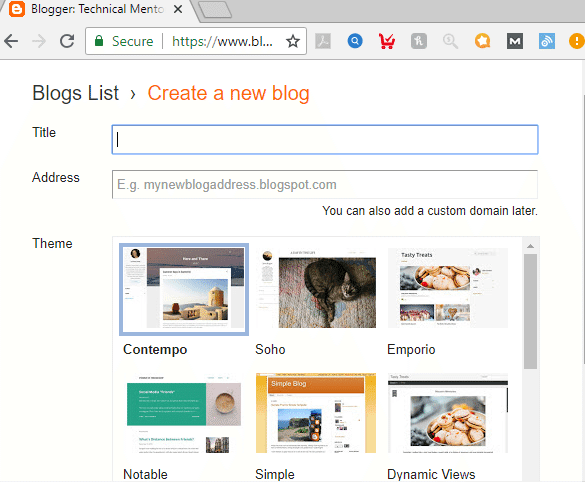Click the Blogger favicon on the tab
Viewport: 585px width, 482px height.
[17, 9]
